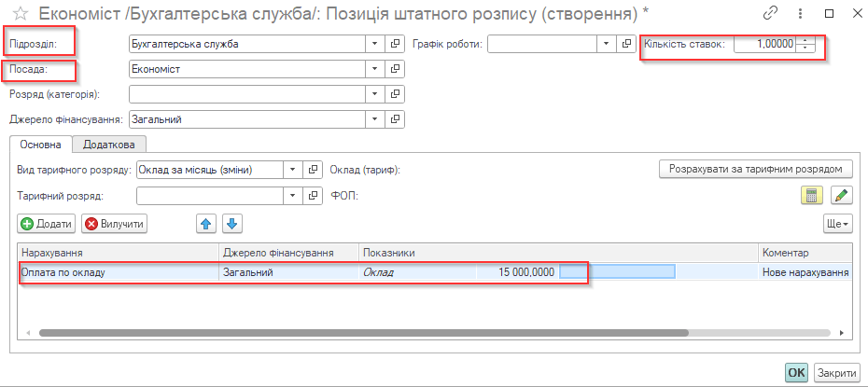Move the accrual row down with the blue arrow

pyautogui.click(x=232, y=224)
